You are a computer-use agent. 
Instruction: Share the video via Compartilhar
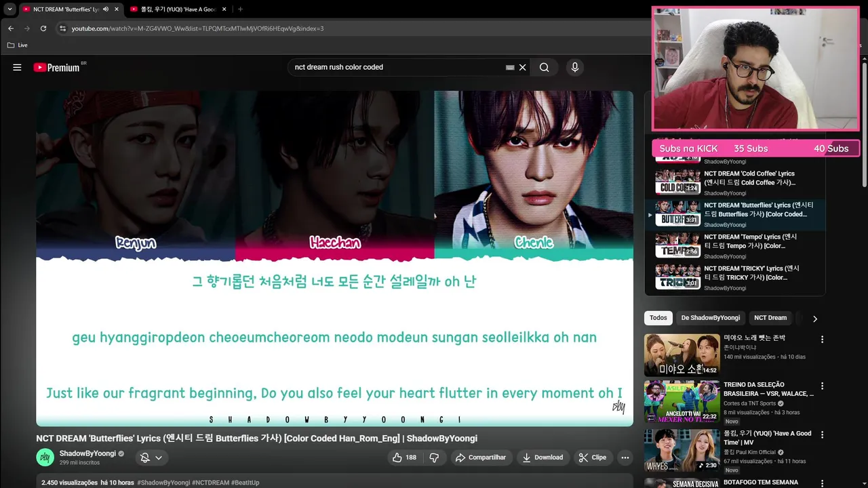[481, 457]
